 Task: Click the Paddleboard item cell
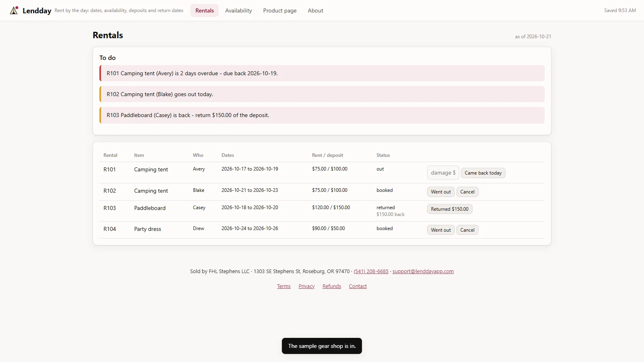tap(150, 208)
